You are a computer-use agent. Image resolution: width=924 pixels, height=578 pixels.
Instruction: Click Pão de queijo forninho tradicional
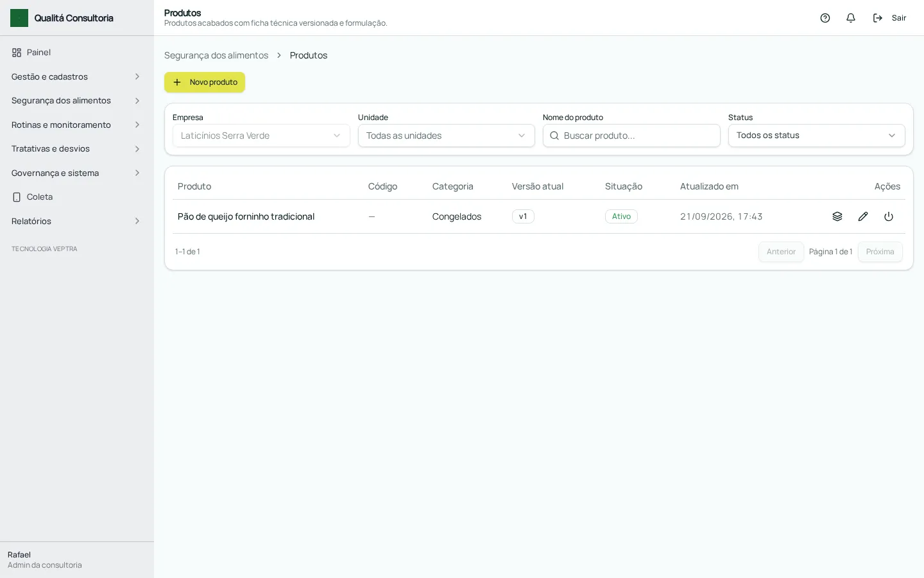(x=246, y=216)
